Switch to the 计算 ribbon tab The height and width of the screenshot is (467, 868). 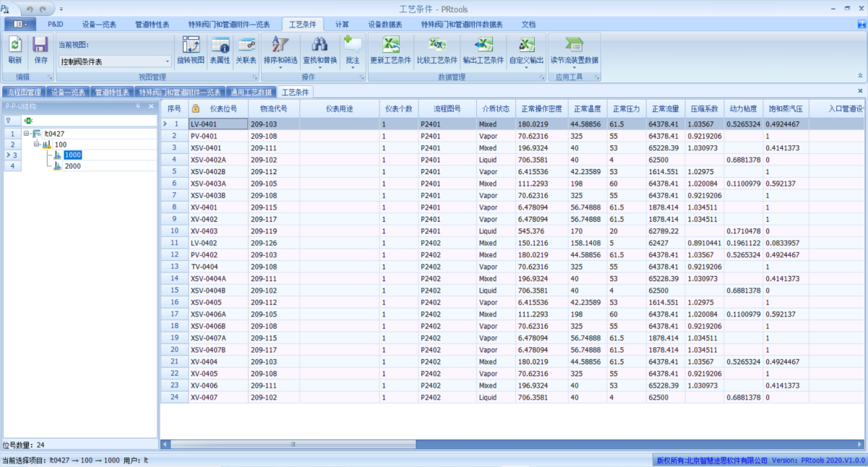click(342, 24)
